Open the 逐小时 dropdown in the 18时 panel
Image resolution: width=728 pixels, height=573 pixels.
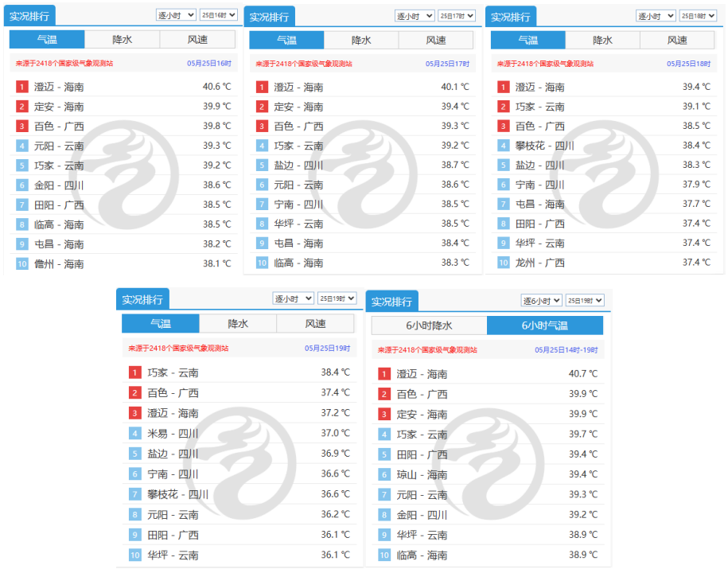(656, 16)
